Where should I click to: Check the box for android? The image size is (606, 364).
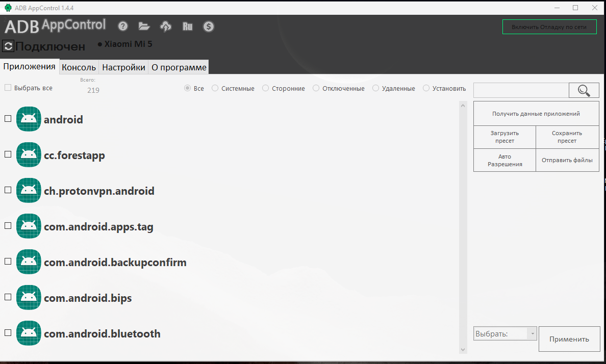[x=8, y=119]
